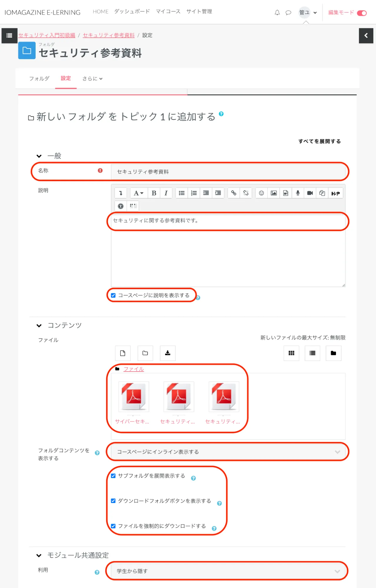Screen dimensions: 376x588
Task: Open the マイコース menu item
Action: (x=168, y=11)
